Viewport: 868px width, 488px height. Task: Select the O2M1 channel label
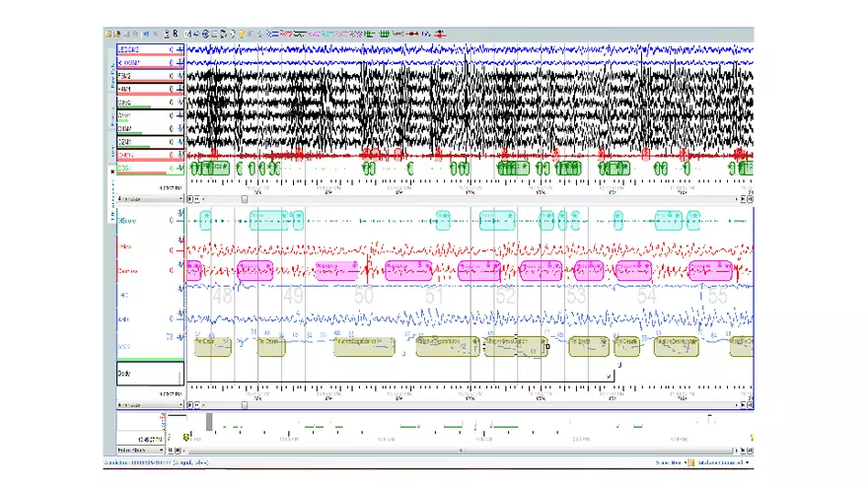(x=124, y=142)
